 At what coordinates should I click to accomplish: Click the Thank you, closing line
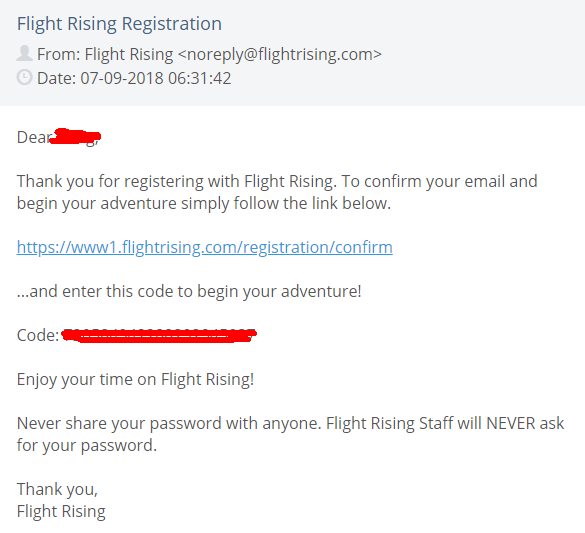tap(57, 489)
